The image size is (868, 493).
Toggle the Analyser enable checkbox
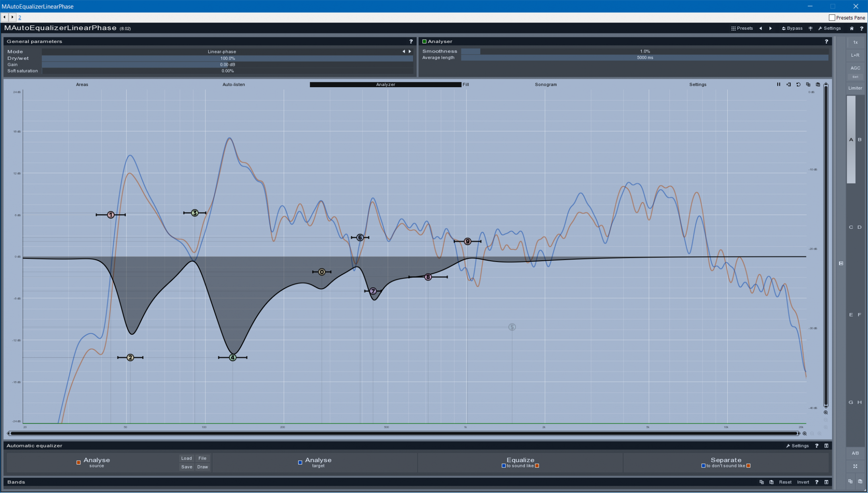(x=424, y=41)
